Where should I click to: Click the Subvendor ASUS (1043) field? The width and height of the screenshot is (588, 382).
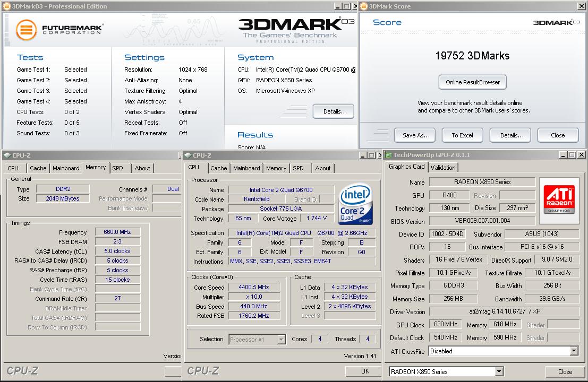click(542, 234)
